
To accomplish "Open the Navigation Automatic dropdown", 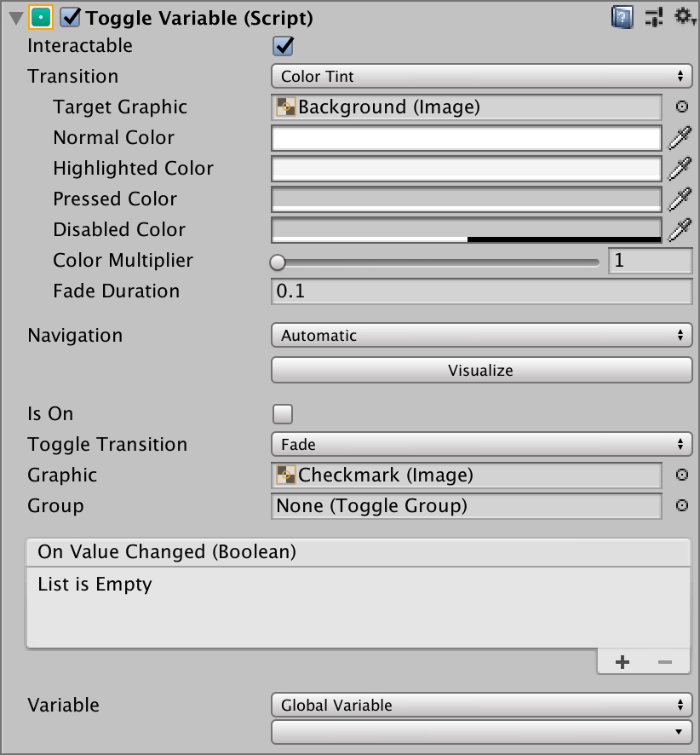I will click(x=482, y=335).
